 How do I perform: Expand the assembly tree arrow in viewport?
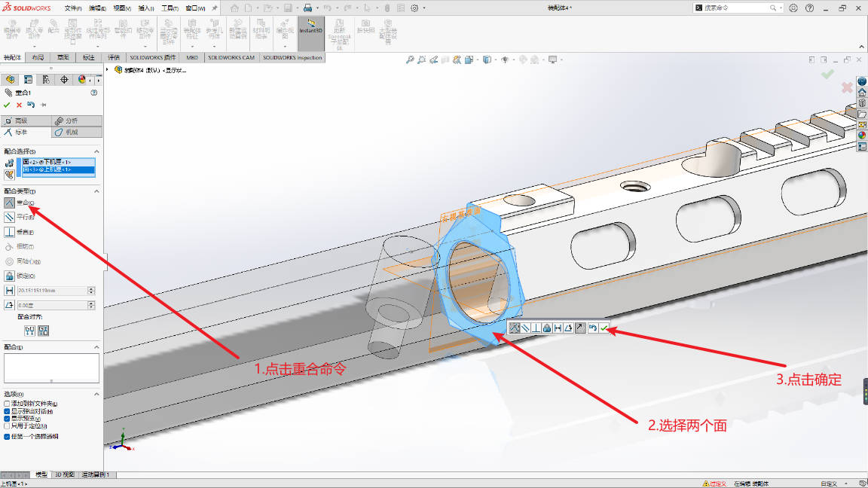(x=108, y=70)
